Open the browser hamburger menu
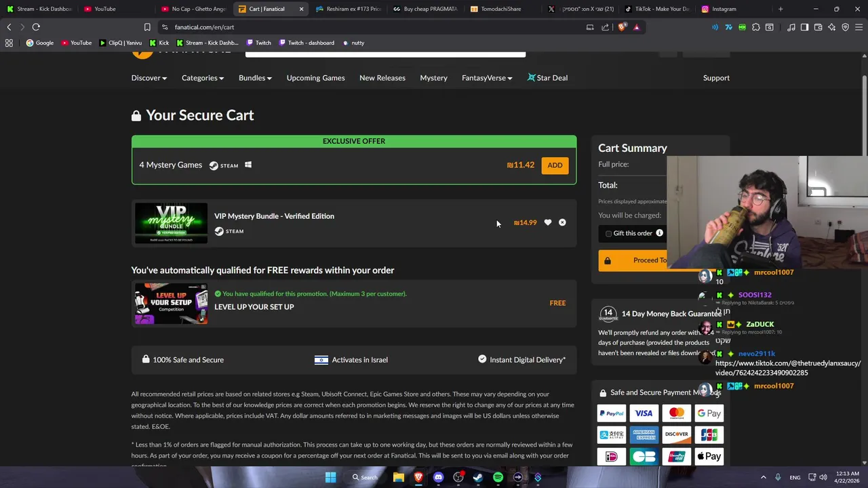 (x=859, y=27)
